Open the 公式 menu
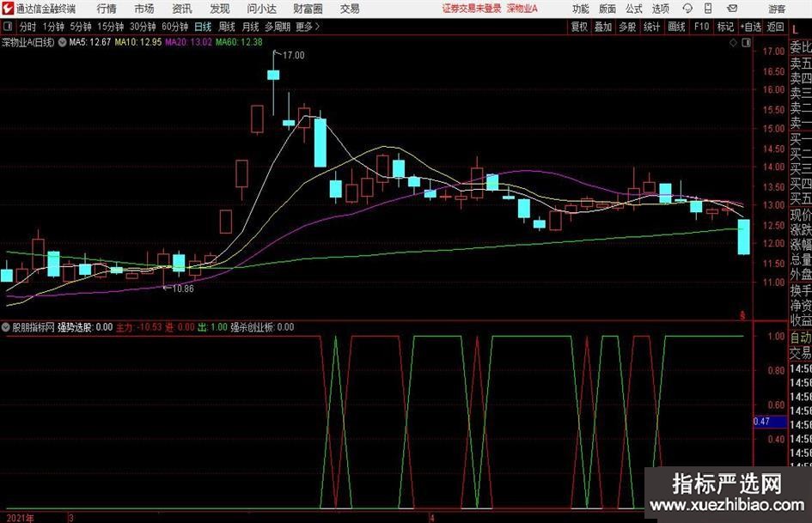The height and width of the screenshot is (523, 812). tap(633, 9)
